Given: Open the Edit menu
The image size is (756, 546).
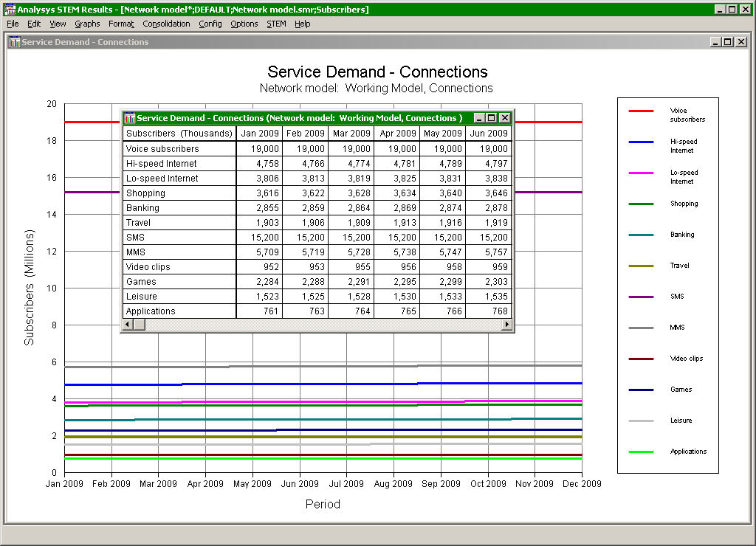Looking at the screenshot, I should click(34, 24).
